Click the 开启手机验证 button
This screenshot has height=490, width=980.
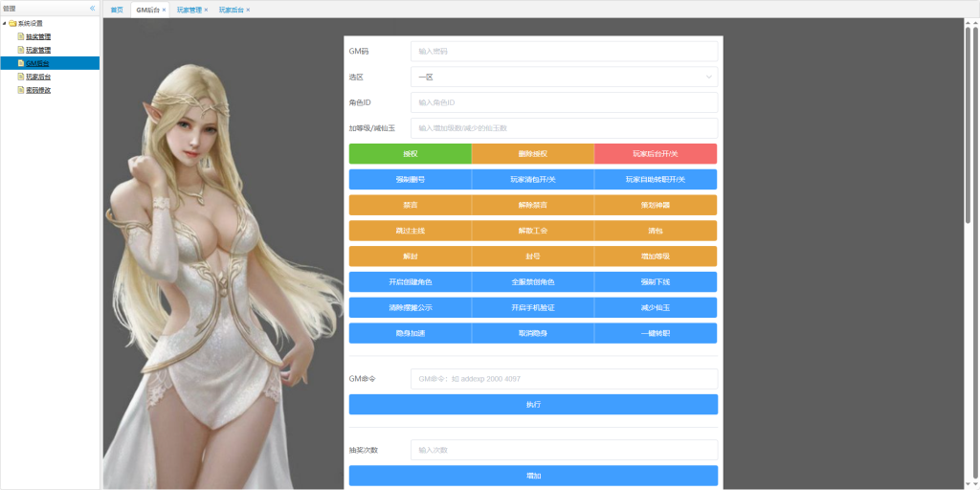coord(532,307)
